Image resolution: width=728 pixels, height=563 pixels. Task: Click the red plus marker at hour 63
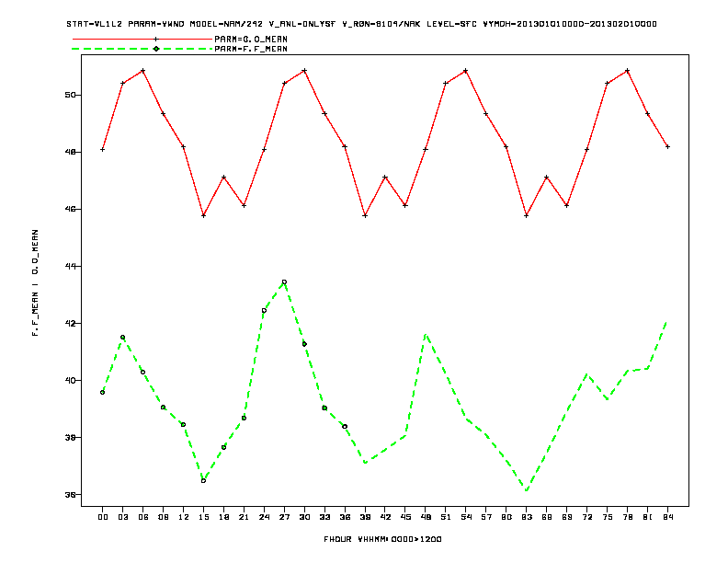click(527, 215)
